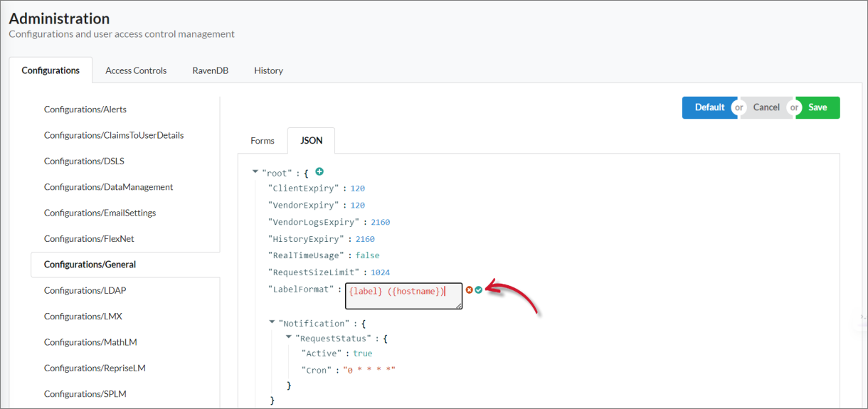Click the "RequestSizeLimit" key name
The height and width of the screenshot is (409, 868).
pos(314,272)
